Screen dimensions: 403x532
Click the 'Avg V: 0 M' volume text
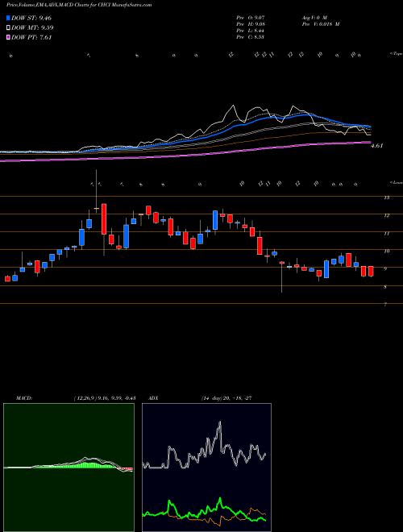[314, 18]
